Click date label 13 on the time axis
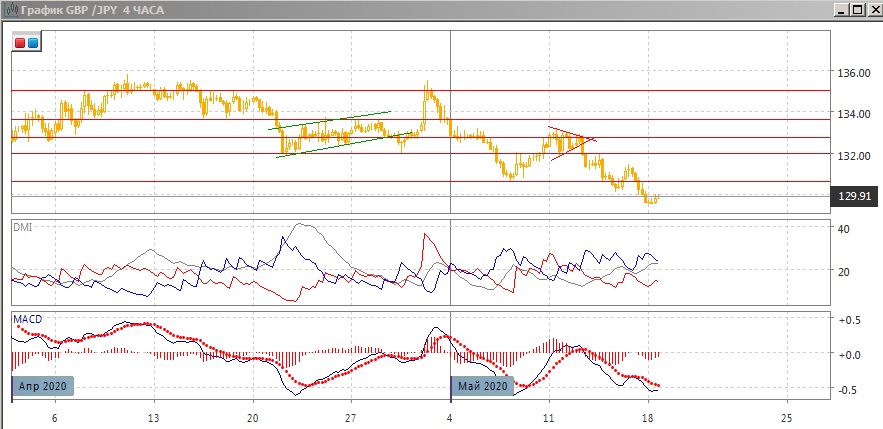883x429 pixels. click(153, 417)
